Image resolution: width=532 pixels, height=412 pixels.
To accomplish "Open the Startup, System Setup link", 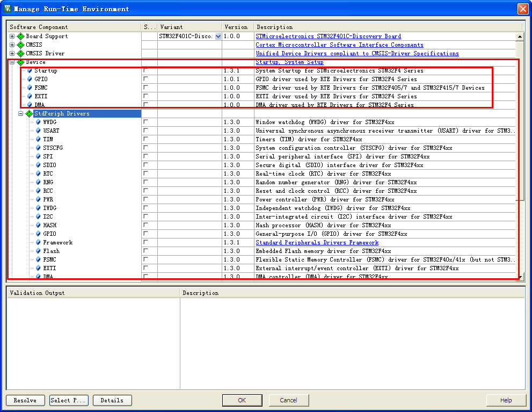I will point(289,62).
